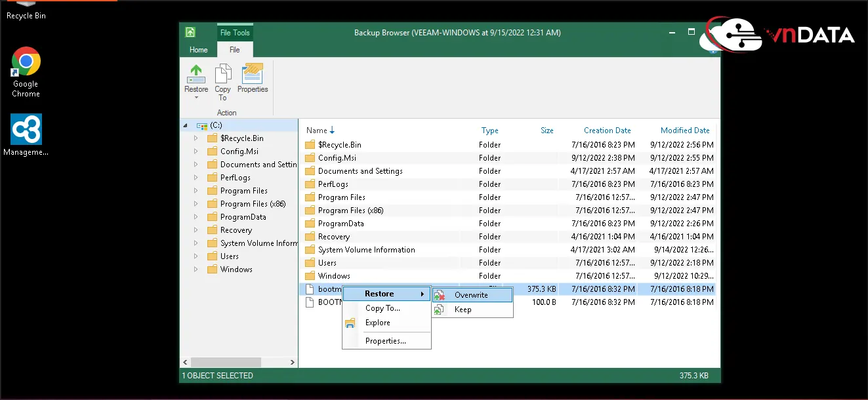868x400 pixels.
Task: Select PerfLogs folder icon in the file list
Action: click(310, 184)
